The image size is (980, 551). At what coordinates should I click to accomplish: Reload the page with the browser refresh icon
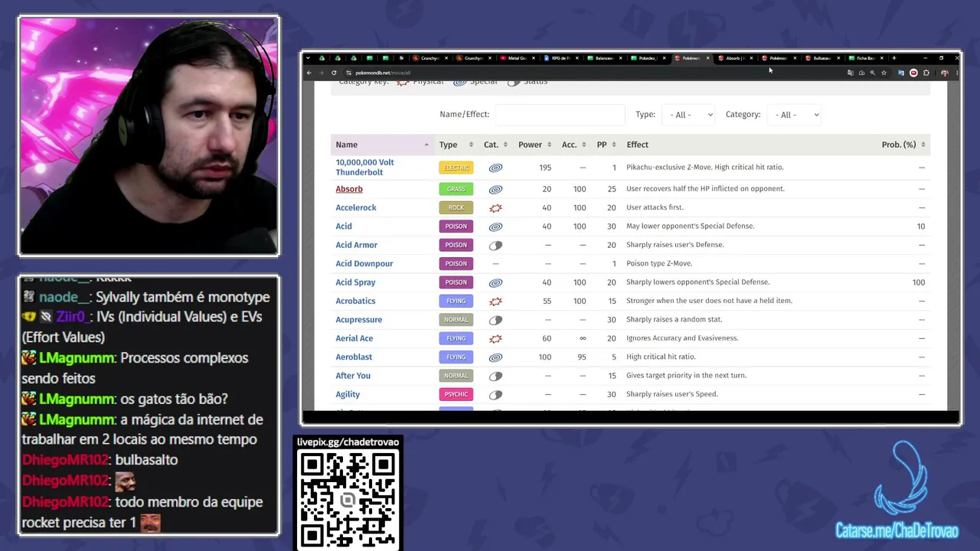click(x=334, y=73)
